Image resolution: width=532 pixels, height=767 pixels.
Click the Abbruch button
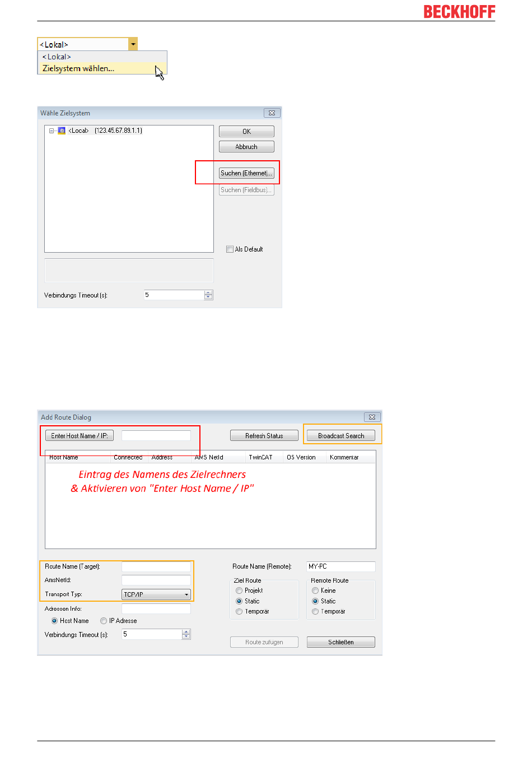(x=246, y=147)
